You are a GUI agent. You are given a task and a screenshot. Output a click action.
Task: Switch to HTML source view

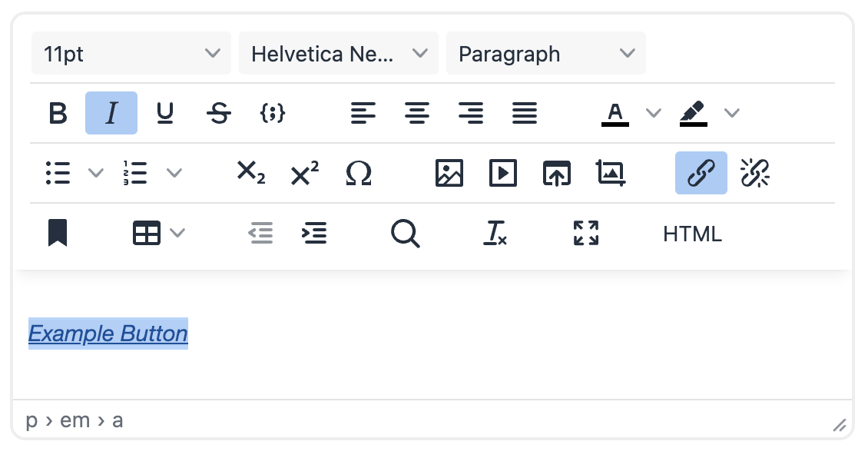click(691, 233)
